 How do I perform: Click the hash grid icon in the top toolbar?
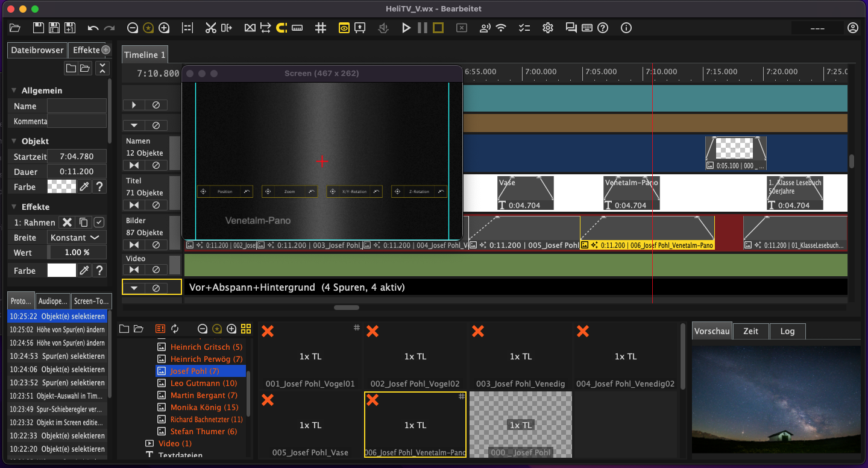click(x=321, y=28)
